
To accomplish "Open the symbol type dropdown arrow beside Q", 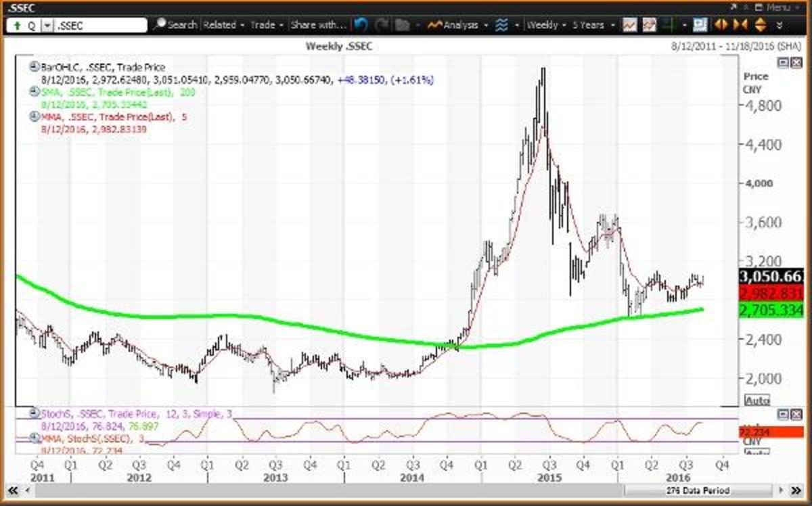I will 47,25.
